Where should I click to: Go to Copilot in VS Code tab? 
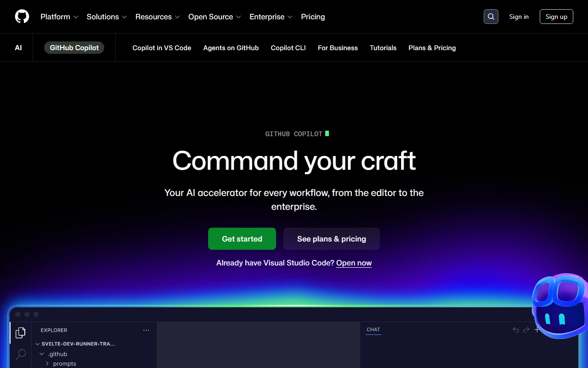pyautogui.click(x=162, y=48)
